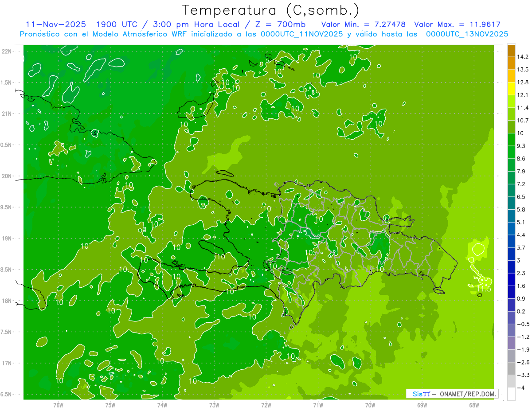
Task: Click the legend value "11.4"
Action: [523, 108]
